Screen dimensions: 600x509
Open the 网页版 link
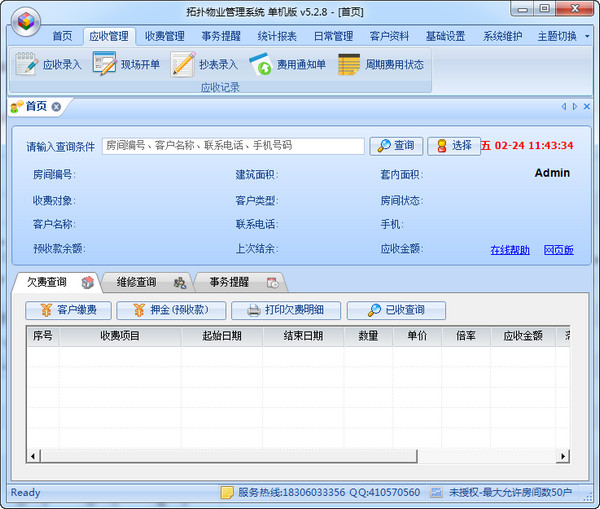[x=558, y=249]
